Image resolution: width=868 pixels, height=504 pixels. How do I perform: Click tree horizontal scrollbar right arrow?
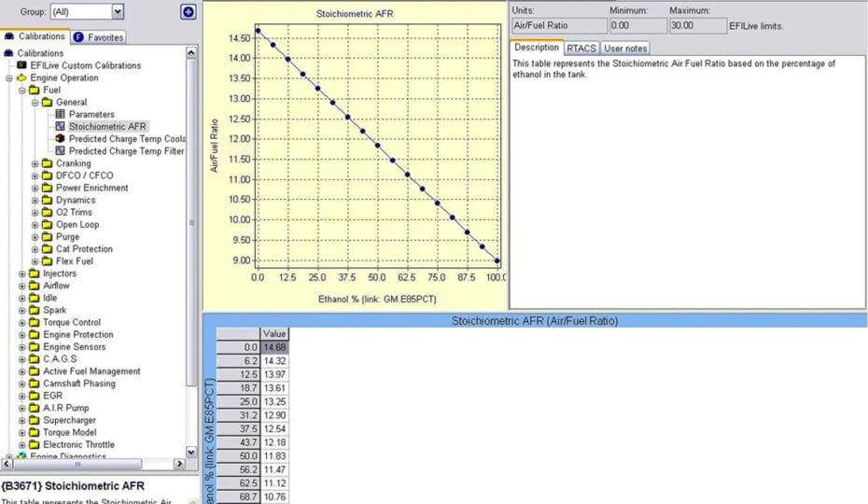(179, 464)
